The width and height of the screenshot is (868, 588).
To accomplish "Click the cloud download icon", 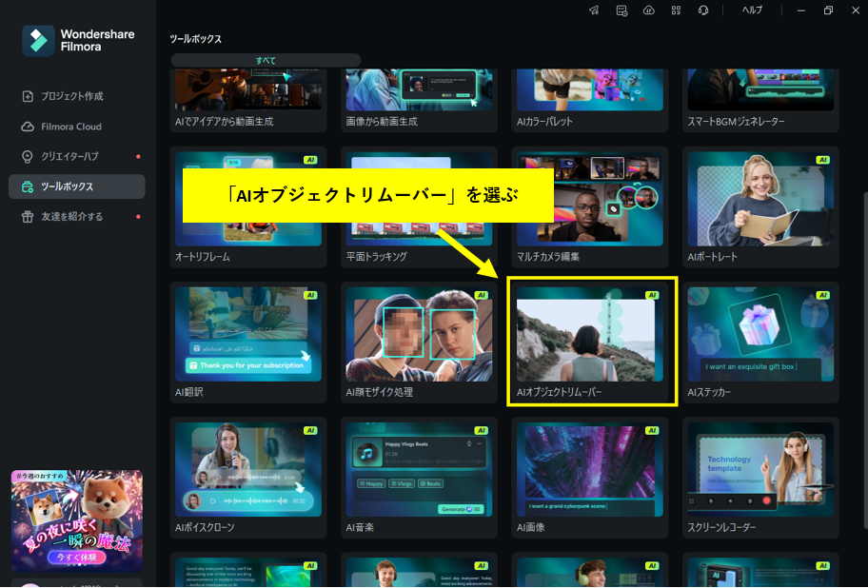I will 649,10.
